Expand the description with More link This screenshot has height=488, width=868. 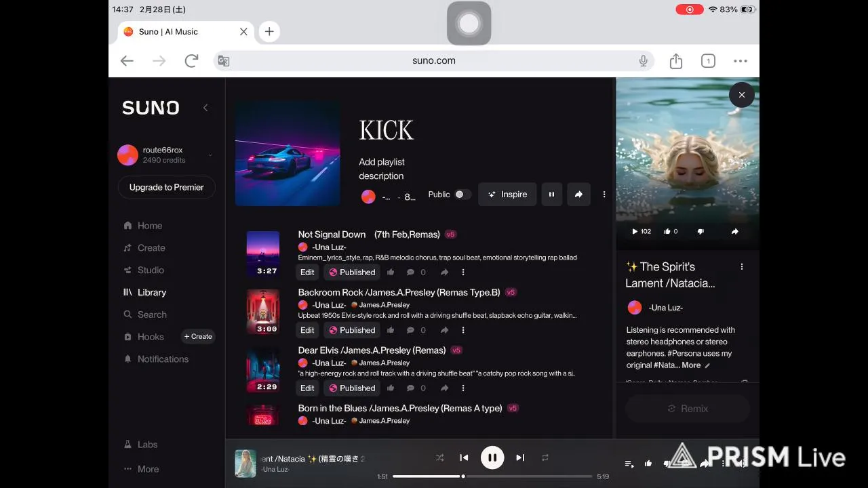[x=691, y=365]
